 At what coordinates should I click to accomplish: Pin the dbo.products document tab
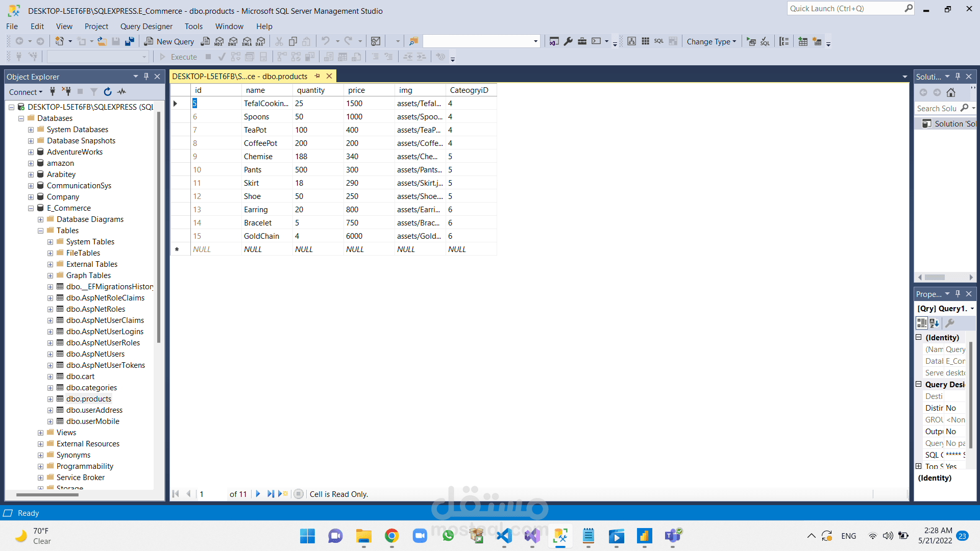click(x=316, y=76)
